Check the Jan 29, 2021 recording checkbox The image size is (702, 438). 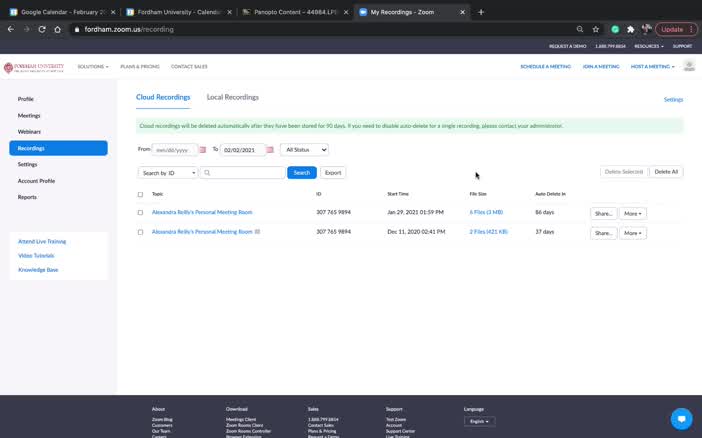tap(140, 213)
